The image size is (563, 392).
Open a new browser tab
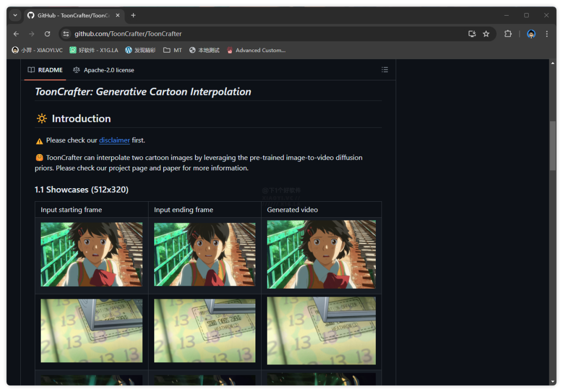[x=133, y=16]
